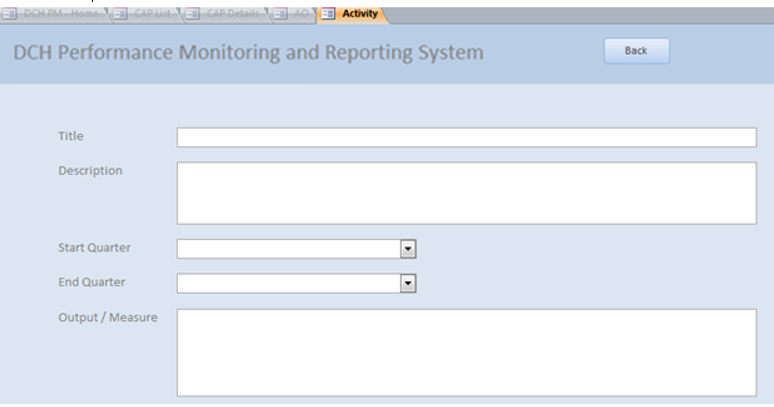Image resolution: width=774 pixels, height=407 pixels.
Task: Go to the CAP Details tab
Action: pos(232,14)
